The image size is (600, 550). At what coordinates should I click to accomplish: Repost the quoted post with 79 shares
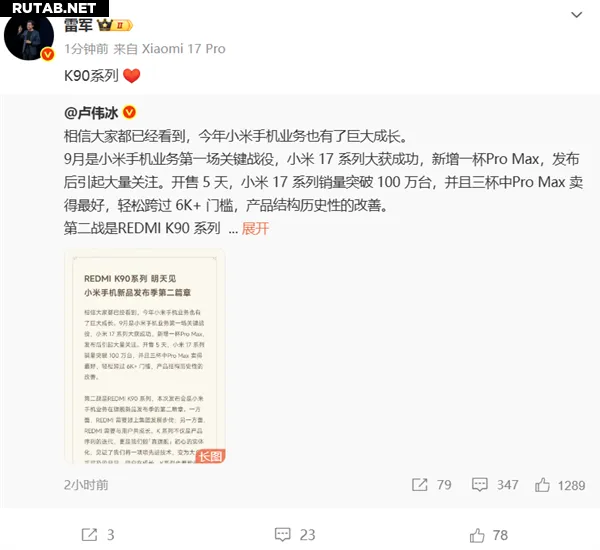pyautogui.click(x=432, y=485)
